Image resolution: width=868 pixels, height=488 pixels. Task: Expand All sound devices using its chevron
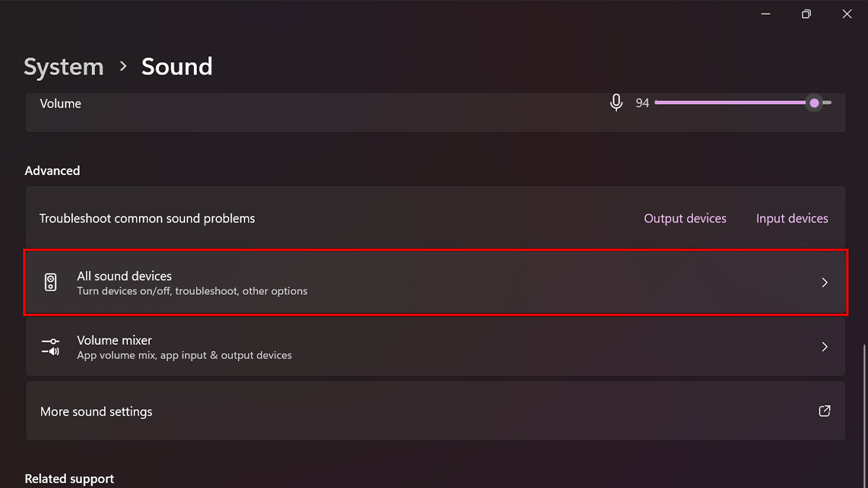[x=824, y=283]
